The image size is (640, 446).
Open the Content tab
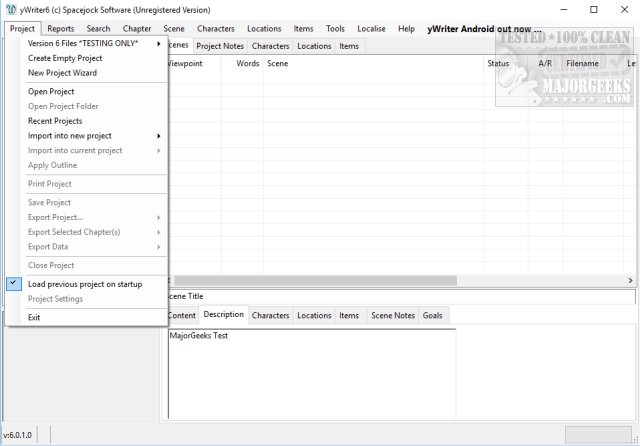(183, 315)
